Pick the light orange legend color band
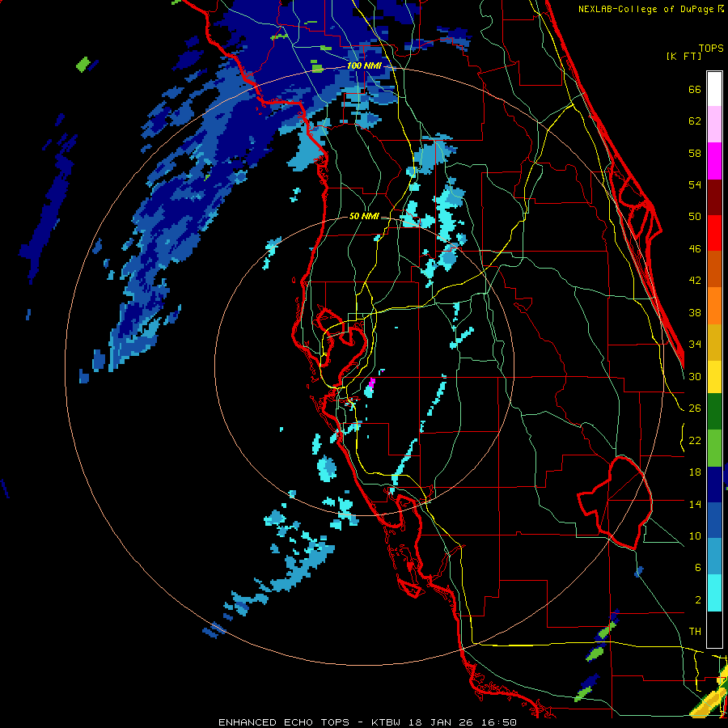This screenshot has width=728, height=728. [714, 305]
